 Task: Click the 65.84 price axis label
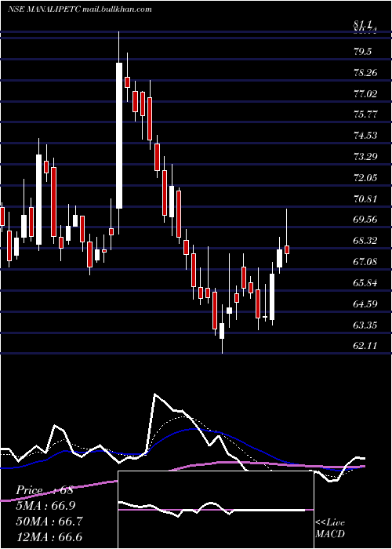(x=365, y=283)
